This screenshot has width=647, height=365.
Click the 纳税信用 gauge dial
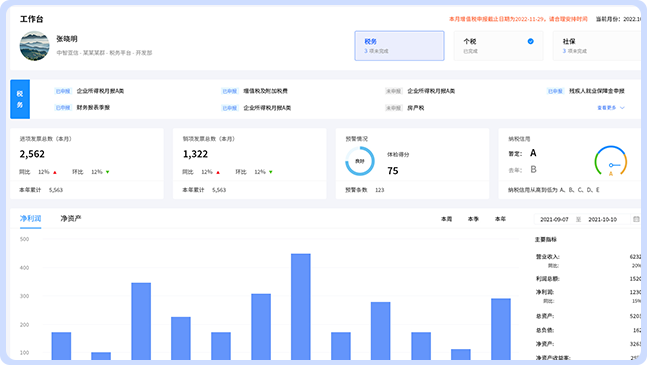[611, 161]
